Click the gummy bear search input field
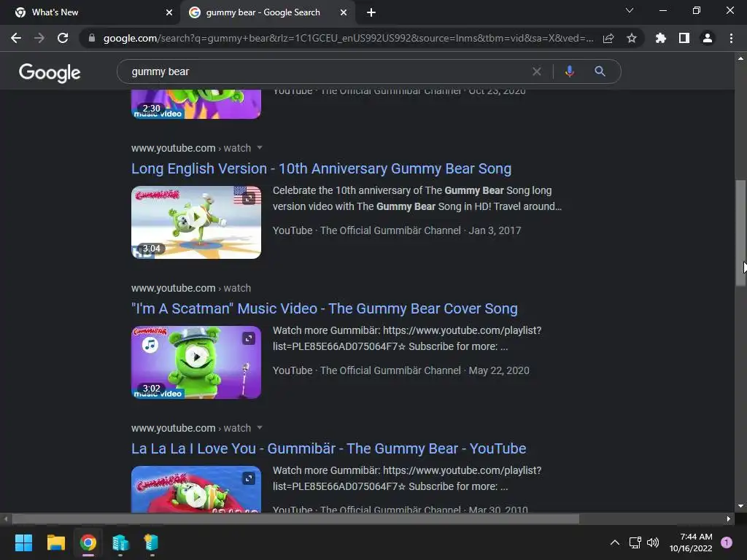 (x=329, y=71)
